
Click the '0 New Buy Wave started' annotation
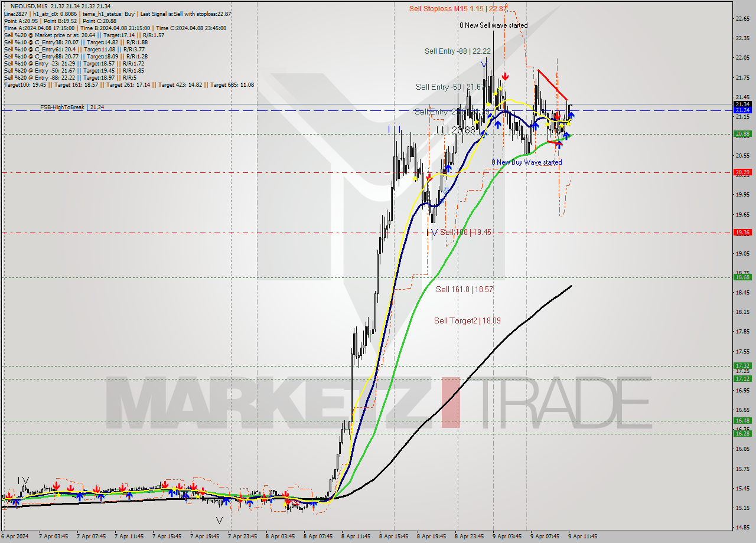click(x=527, y=162)
